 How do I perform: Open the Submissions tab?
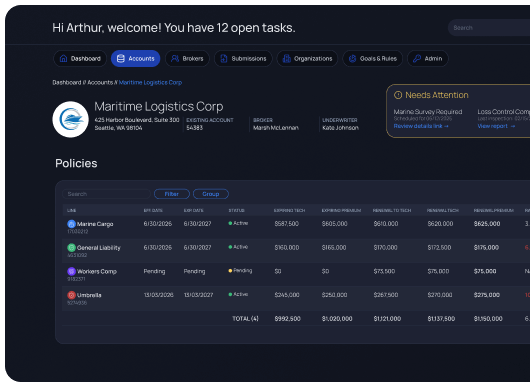click(243, 58)
